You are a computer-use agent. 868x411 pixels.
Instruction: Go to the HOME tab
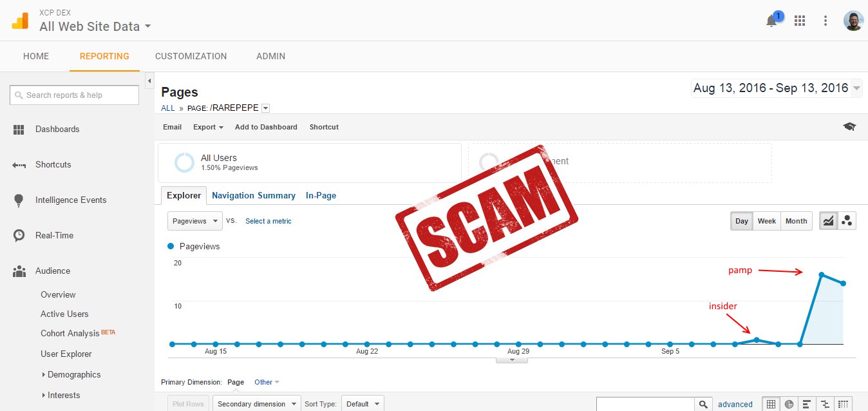pos(36,56)
